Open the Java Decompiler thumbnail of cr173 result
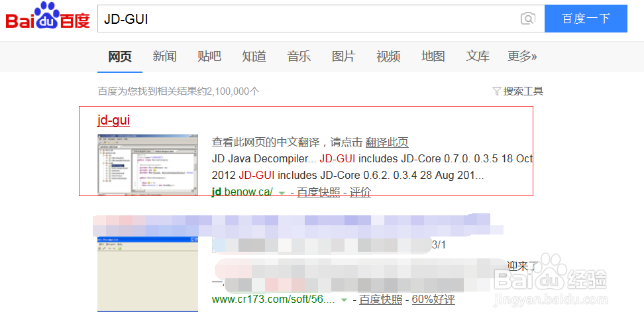644x322 pixels. pos(148,274)
